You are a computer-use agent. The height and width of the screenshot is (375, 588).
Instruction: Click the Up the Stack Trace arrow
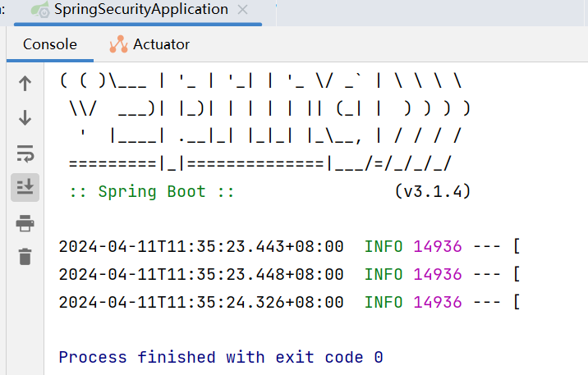tap(25, 83)
